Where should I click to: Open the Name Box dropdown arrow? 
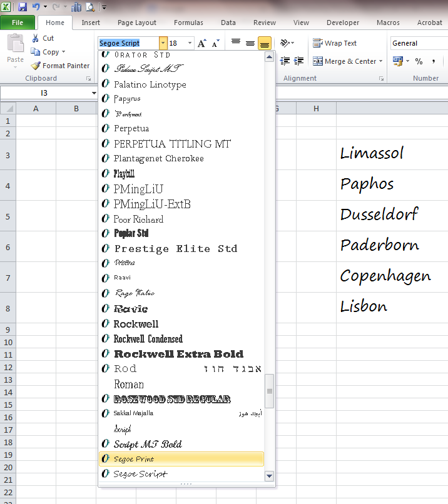(94, 93)
